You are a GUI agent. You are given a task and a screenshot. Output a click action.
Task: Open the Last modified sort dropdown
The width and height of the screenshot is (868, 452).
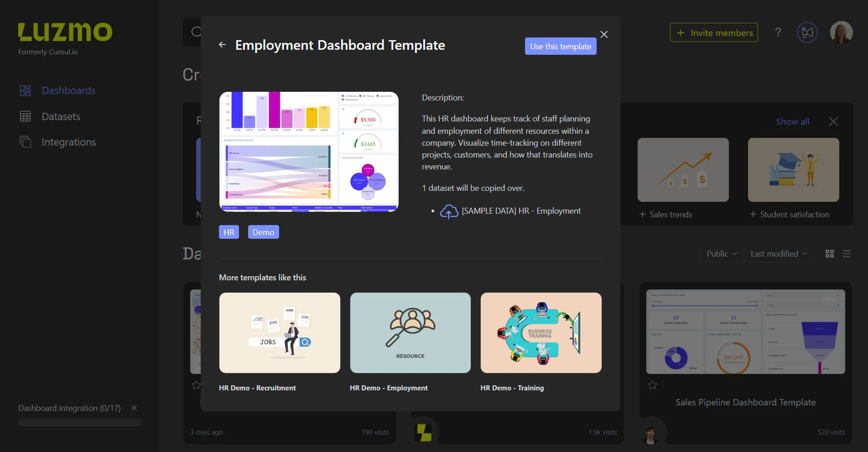click(779, 253)
